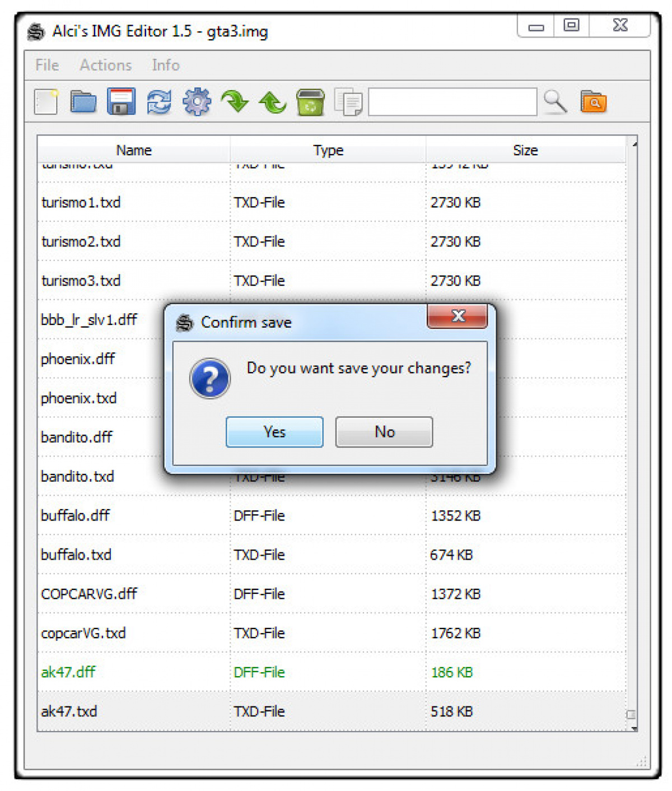Maximize the IMG Editor window
This screenshot has width=672, height=791.
pyautogui.click(x=571, y=25)
